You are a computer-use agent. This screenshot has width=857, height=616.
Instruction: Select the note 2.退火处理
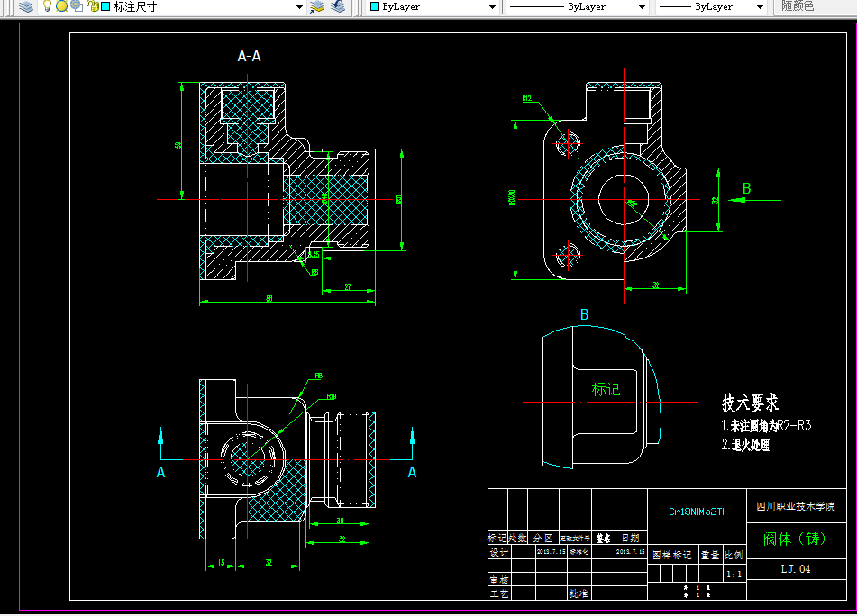coord(745,445)
